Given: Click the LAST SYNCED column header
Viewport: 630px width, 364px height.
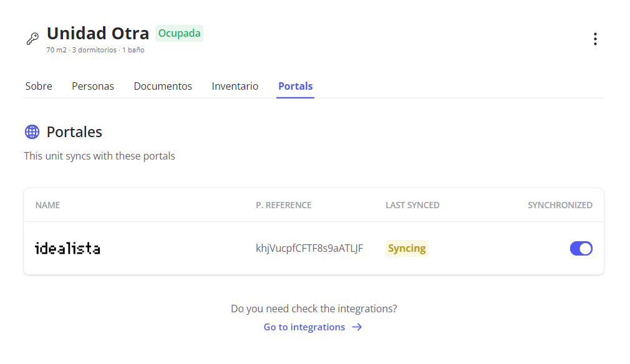Looking at the screenshot, I should coord(412,205).
